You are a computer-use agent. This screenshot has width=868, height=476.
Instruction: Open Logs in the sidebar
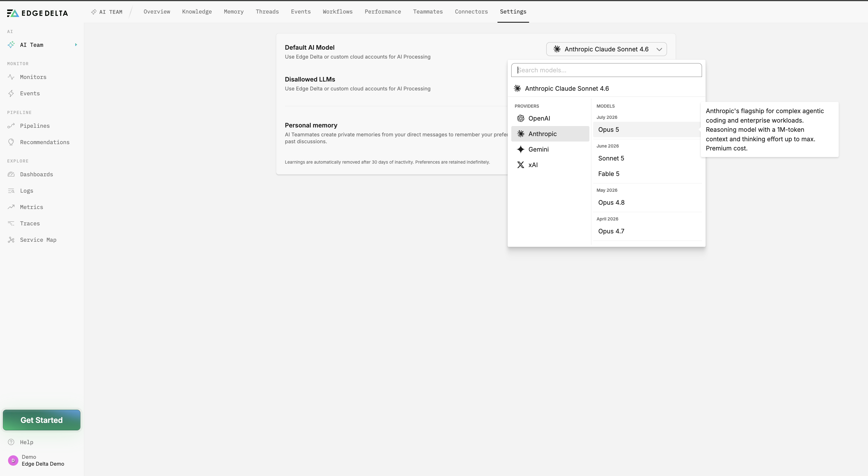pyautogui.click(x=26, y=191)
